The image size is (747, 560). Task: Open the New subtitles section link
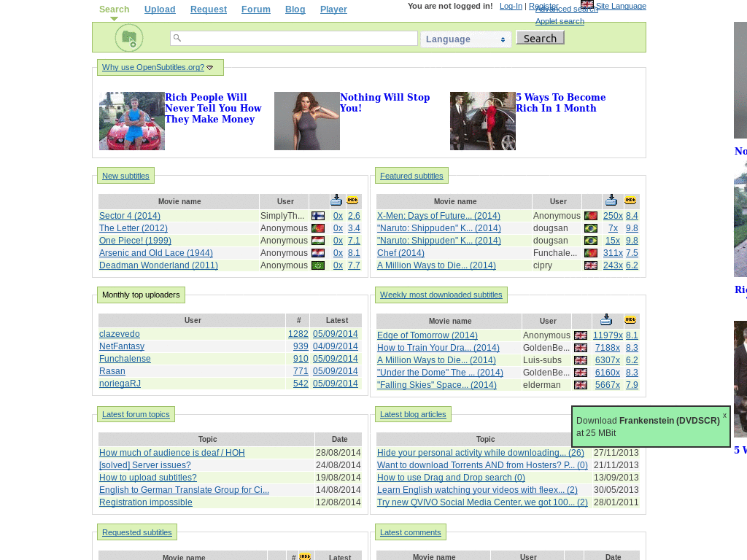(x=125, y=176)
